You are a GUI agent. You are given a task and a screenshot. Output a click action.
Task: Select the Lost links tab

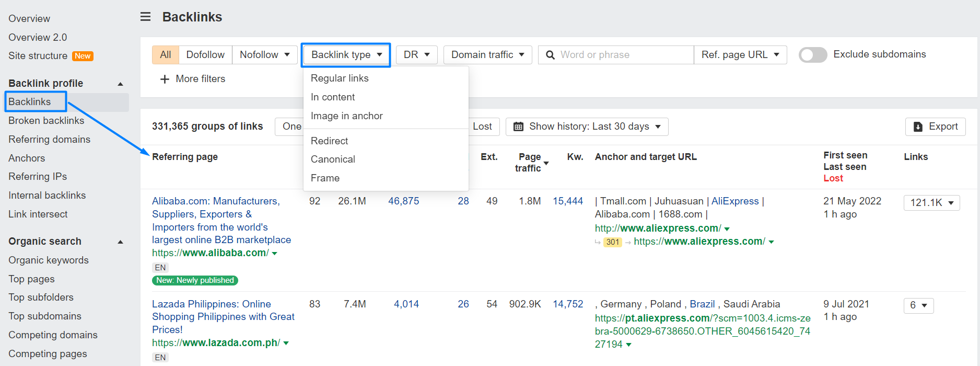coord(482,127)
